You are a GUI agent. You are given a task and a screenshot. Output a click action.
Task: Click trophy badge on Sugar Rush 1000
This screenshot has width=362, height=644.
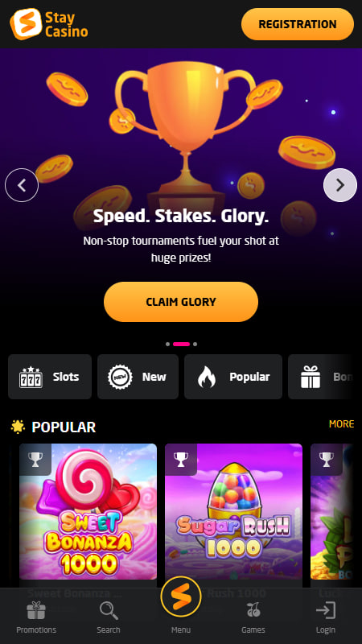pyautogui.click(x=181, y=460)
